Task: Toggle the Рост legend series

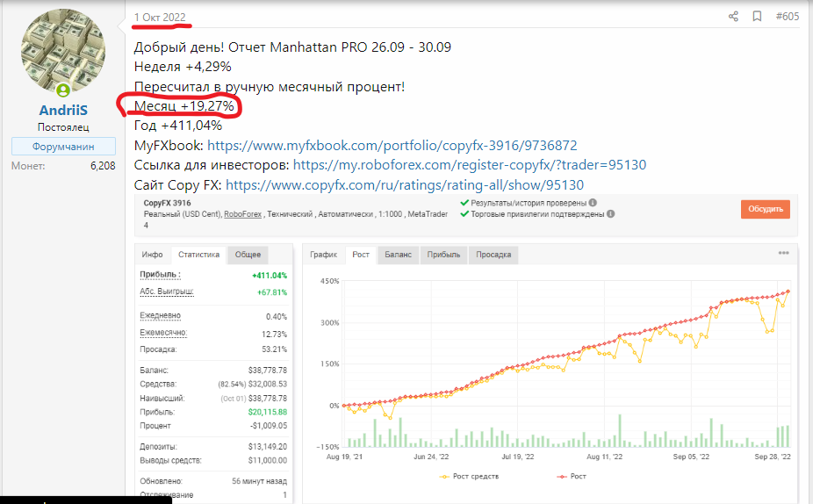Action: point(572,476)
